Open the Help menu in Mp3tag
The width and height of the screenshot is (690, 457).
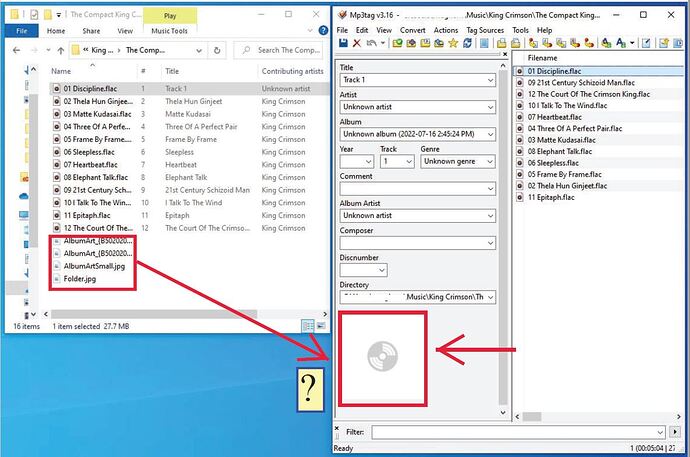[544, 30]
